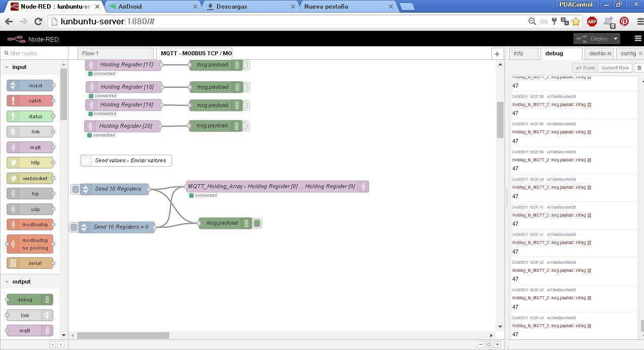This screenshot has width=644, height=350.
Task: Select the output link node
Action: click(30, 316)
